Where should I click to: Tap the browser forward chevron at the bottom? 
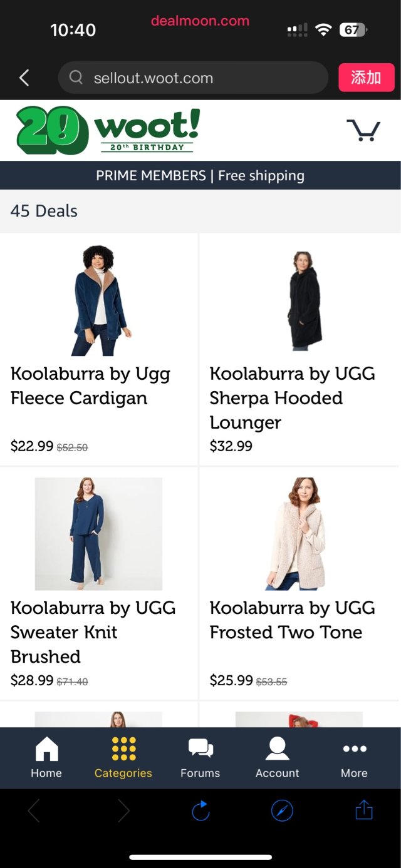[x=123, y=812]
